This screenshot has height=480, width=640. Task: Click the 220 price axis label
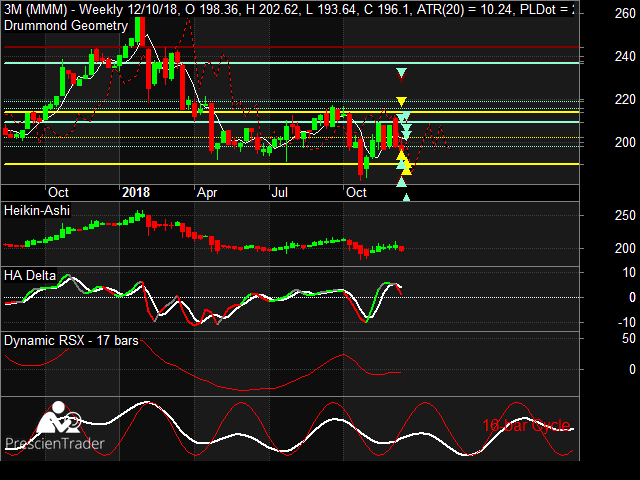tap(625, 99)
